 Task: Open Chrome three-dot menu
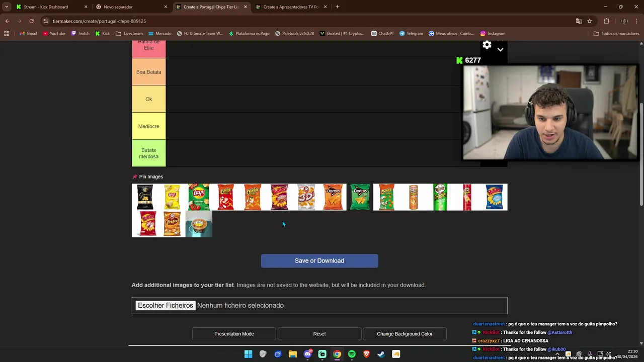[637, 21]
